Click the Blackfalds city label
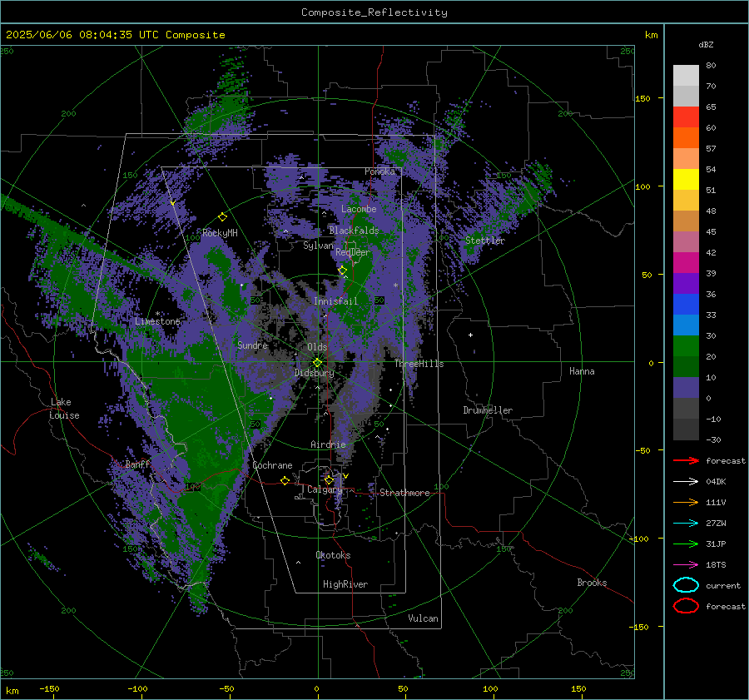Screen dimensions: 749x700 click(354, 231)
